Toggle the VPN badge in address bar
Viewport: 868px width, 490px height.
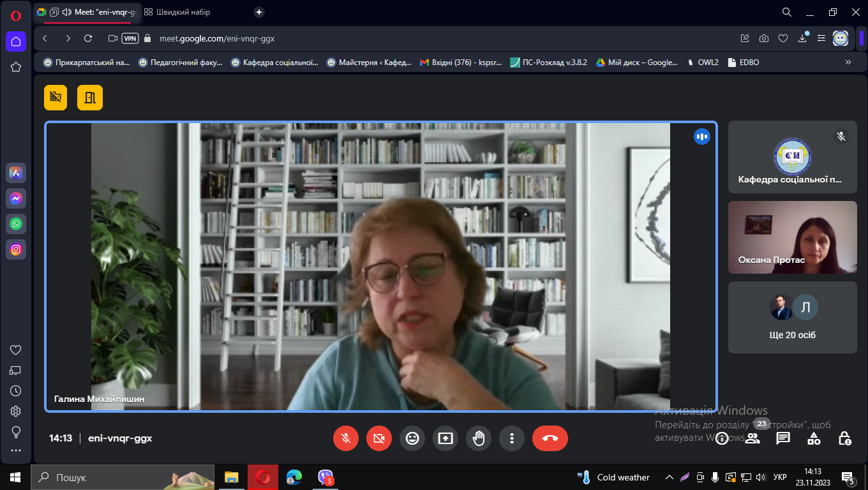pos(130,38)
